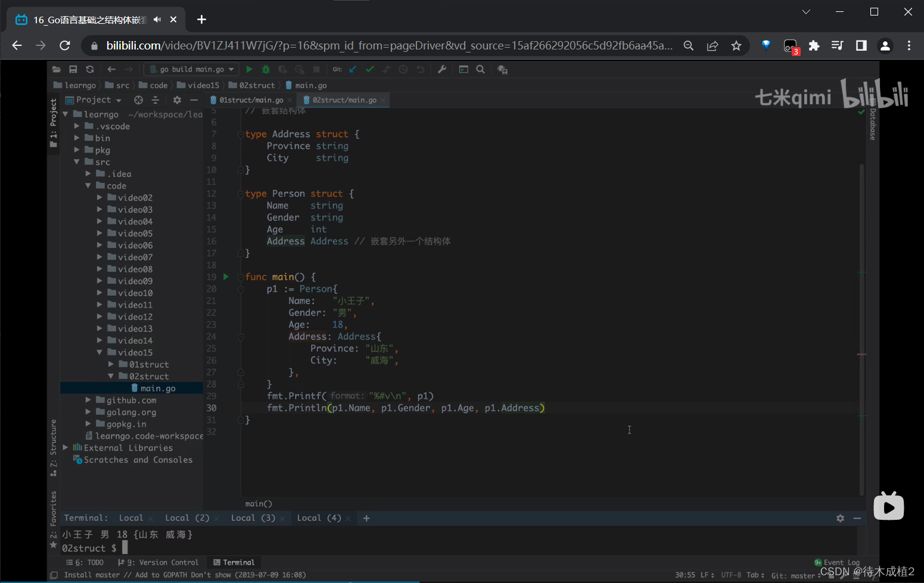Open Run Anything terminal window icon
Image resolution: width=924 pixels, height=583 pixels.
(x=463, y=69)
